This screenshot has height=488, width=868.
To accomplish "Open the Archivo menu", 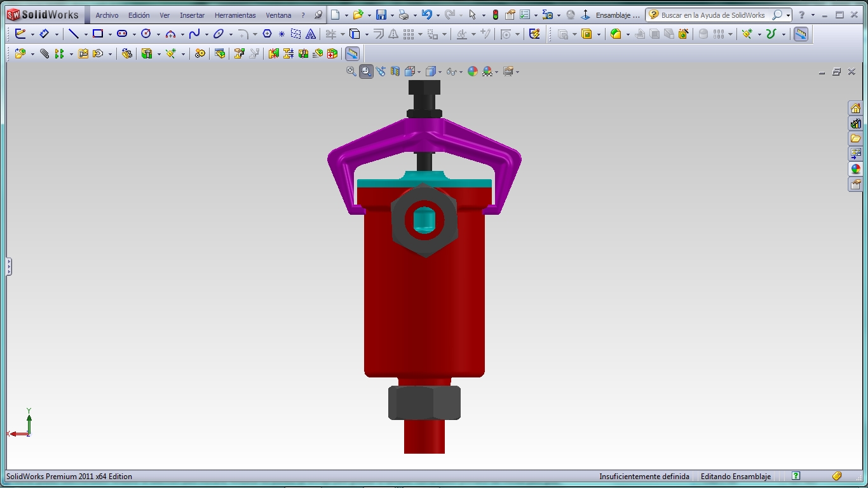I will pos(107,15).
